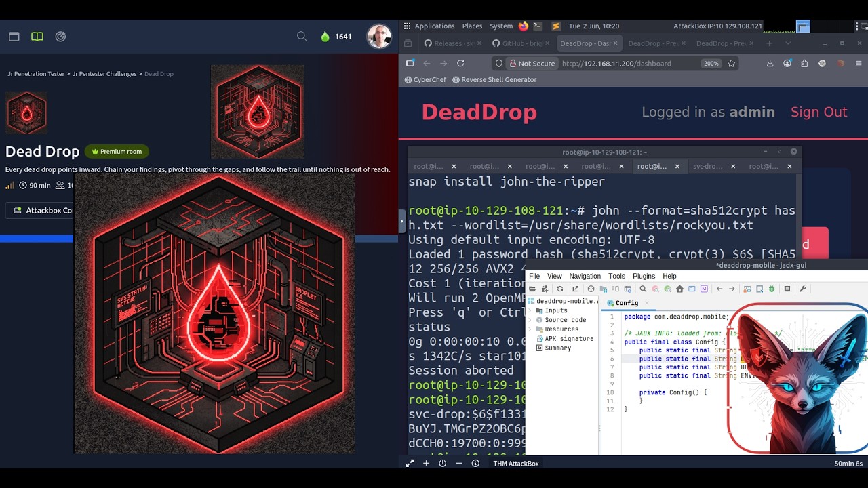Click the jadx comment search icon
Viewport: 868px width, 488px height.
click(x=667, y=289)
